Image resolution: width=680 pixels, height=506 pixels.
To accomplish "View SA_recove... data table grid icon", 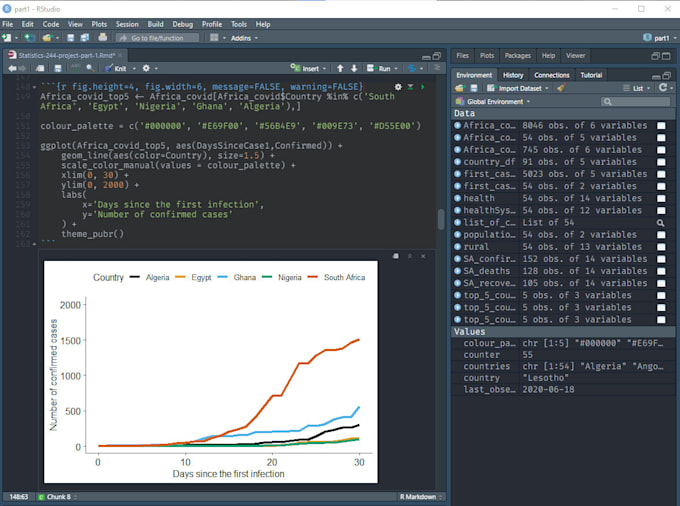I will [x=661, y=283].
